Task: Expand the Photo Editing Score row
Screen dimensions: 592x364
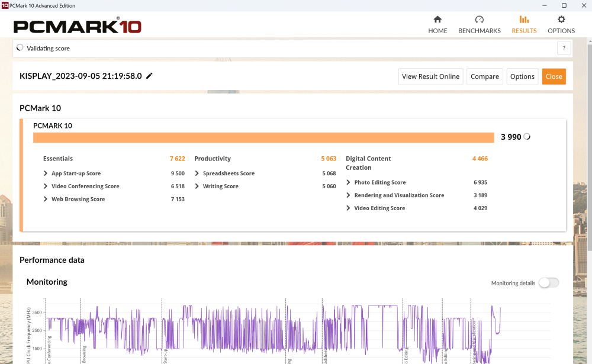Action: tap(349, 182)
